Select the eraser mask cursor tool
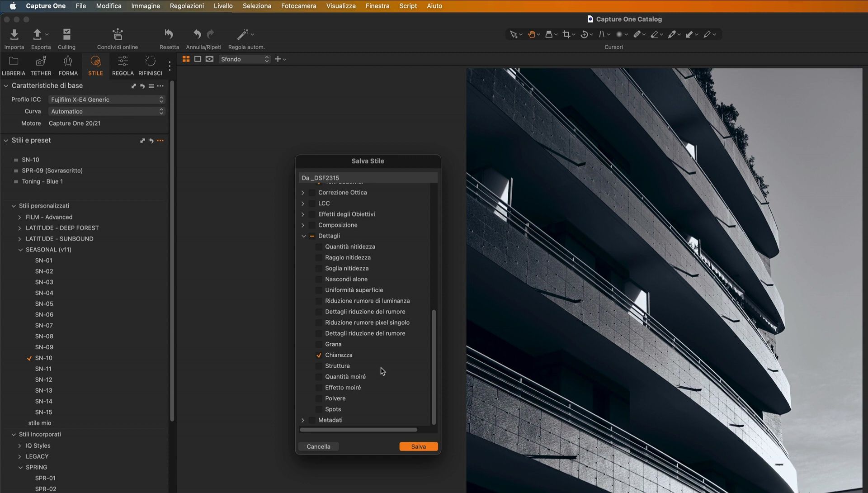Viewport: 868px width, 493px height. (x=654, y=34)
